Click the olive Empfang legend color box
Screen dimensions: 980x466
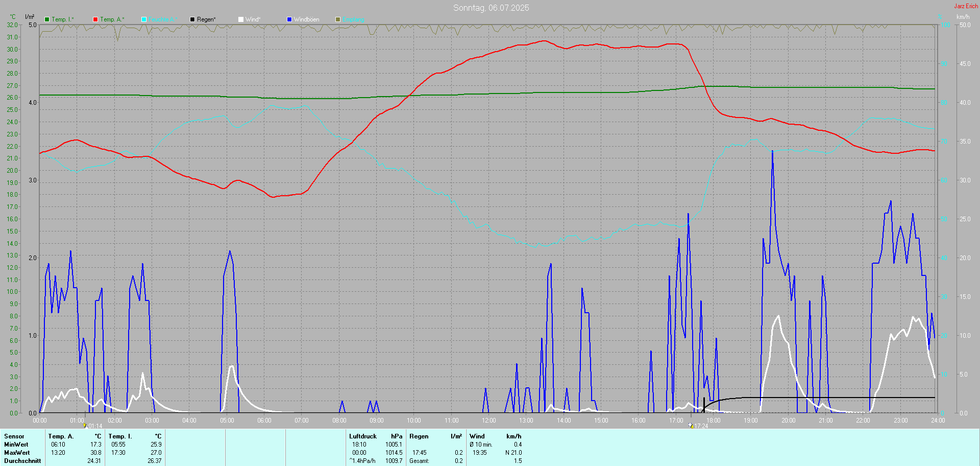point(338,19)
